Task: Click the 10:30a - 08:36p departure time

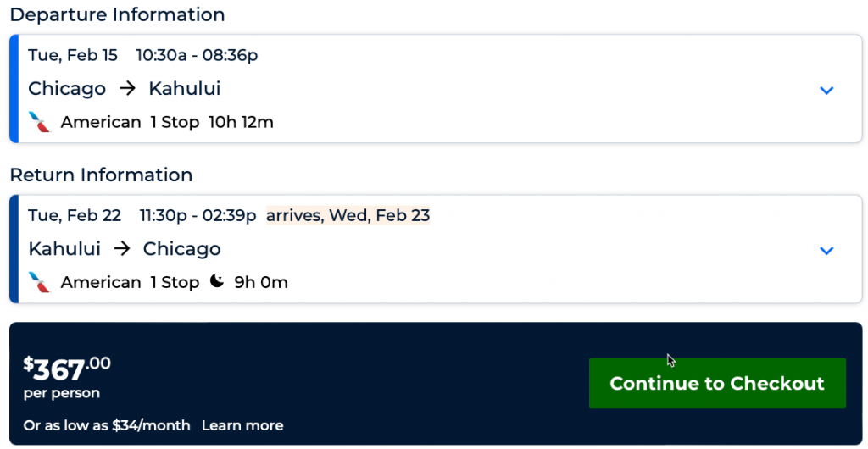Action: pyautogui.click(x=197, y=55)
